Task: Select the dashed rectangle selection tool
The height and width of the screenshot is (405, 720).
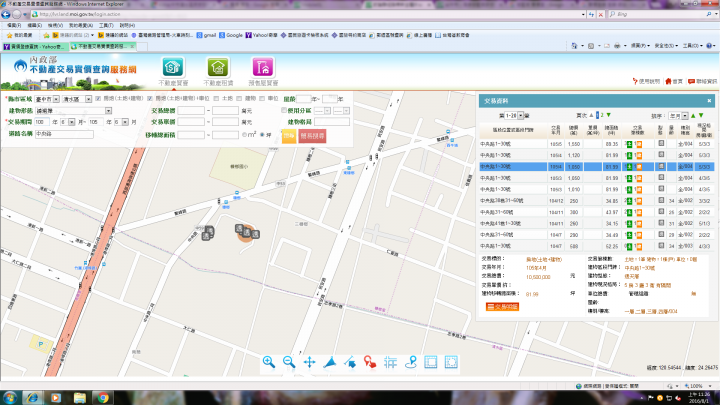Action: click(451, 362)
